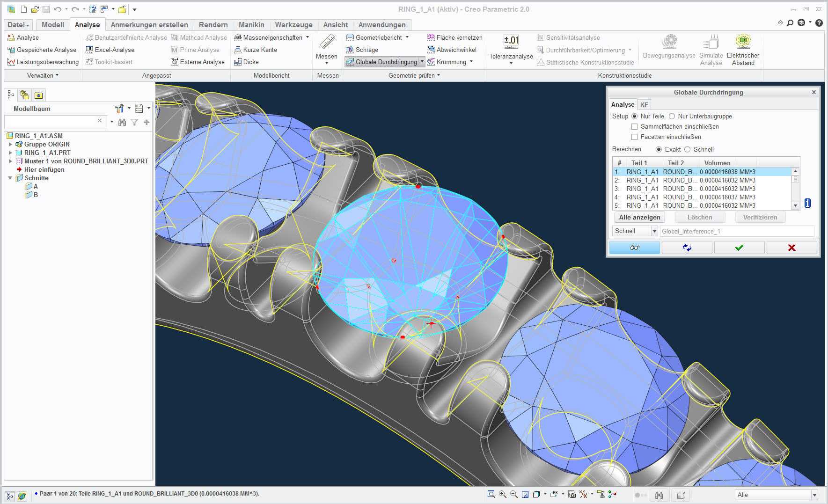
Task: Select the Schräge draft analysis
Action: [x=362, y=50]
